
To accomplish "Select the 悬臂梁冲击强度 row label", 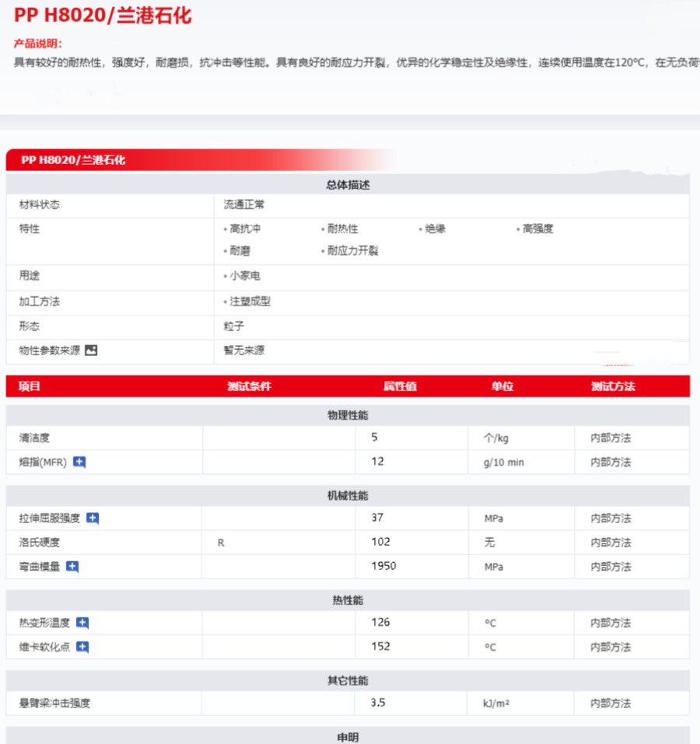I will (54, 703).
